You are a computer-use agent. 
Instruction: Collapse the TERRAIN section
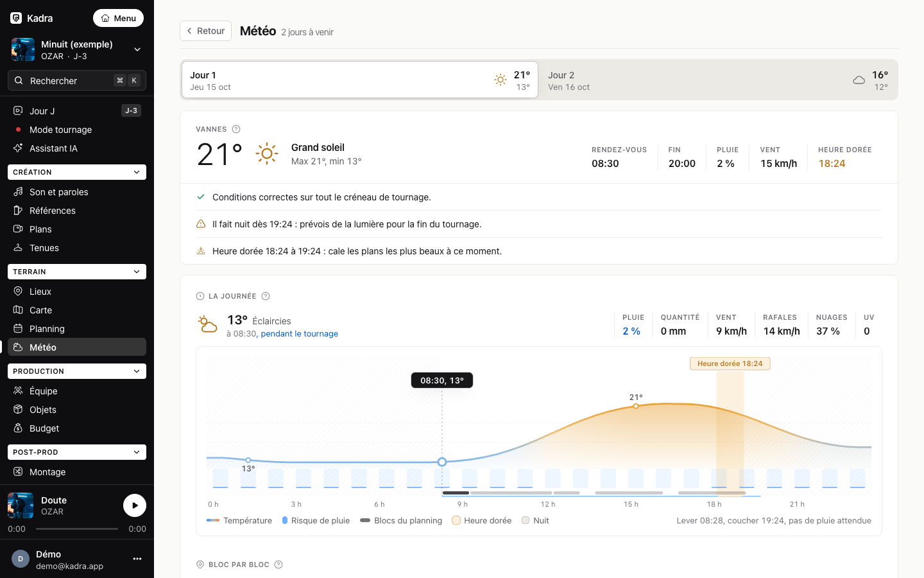77,272
